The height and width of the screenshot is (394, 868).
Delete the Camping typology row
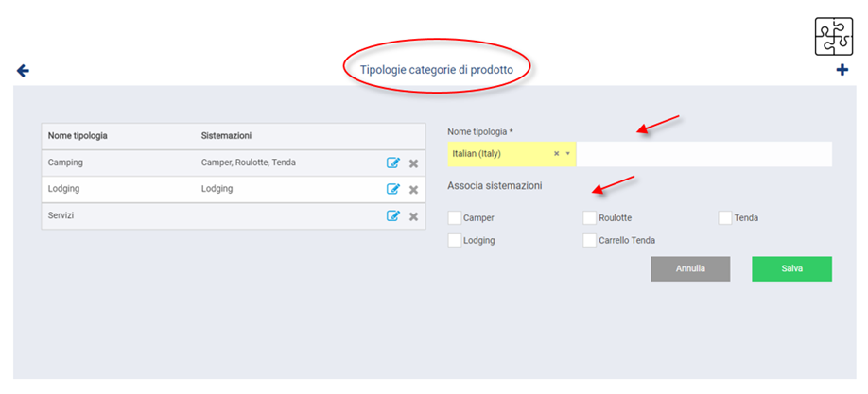point(413,163)
